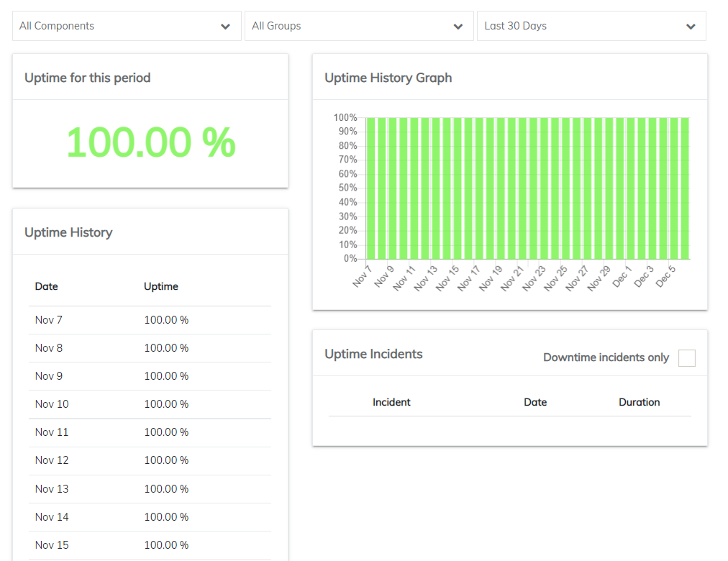Click the chevron arrow in All Components
Viewport: 728px width, 561px height.
(226, 27)
